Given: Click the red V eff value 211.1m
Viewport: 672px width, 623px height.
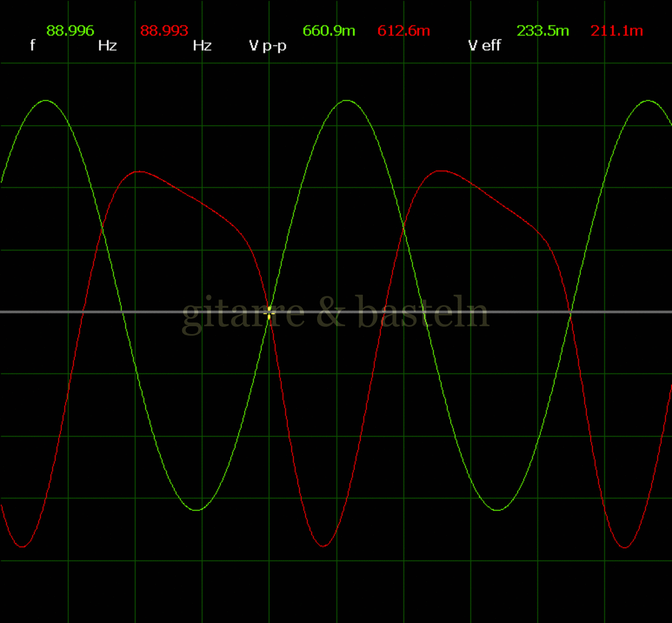Looking at the screenshot, I should point(616,30).
